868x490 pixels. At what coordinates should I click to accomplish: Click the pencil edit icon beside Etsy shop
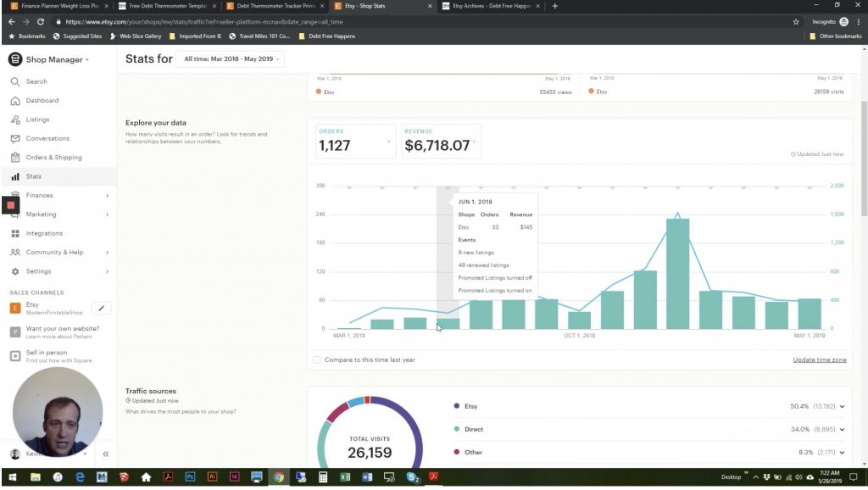coord(101,309)
